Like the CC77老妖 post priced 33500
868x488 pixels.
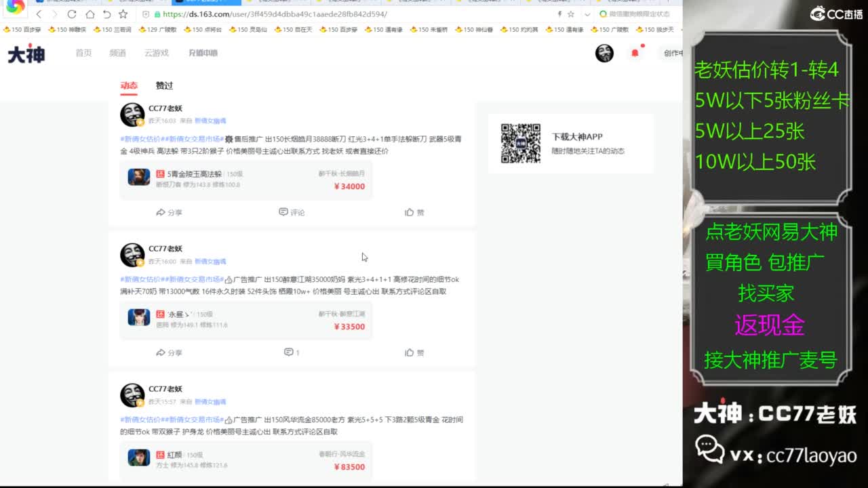[x=414, y=352]
